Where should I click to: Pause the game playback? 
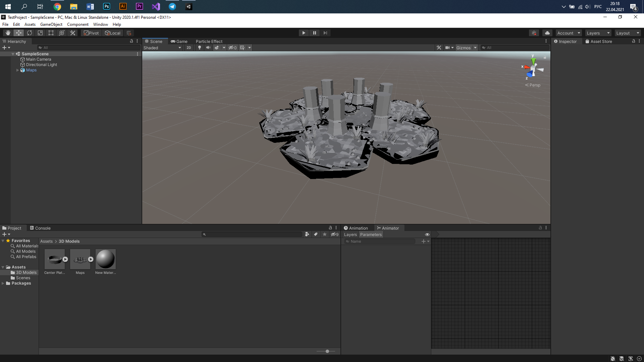314,33
